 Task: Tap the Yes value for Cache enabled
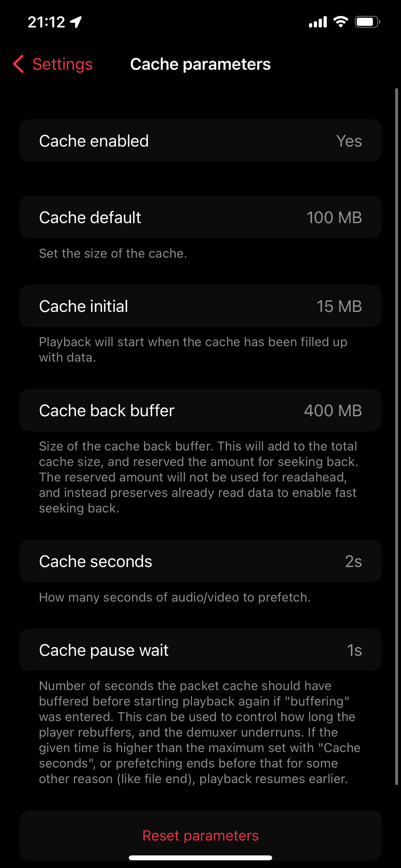coord(349,140)
